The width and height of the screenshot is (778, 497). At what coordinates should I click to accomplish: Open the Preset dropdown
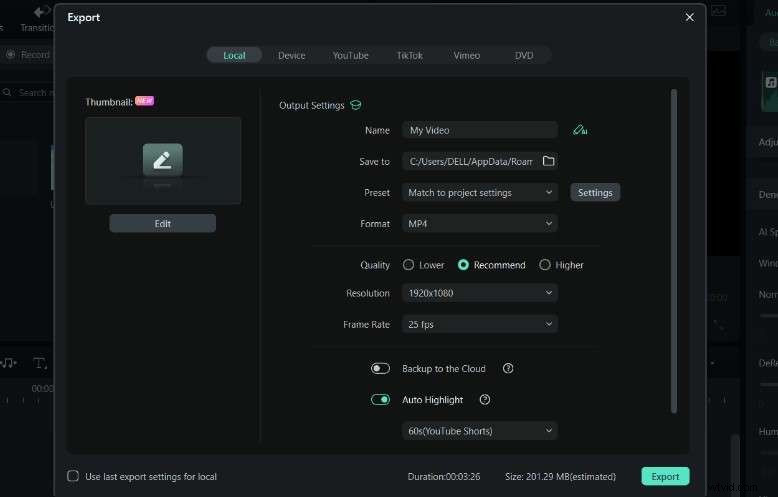pos(480,192)
